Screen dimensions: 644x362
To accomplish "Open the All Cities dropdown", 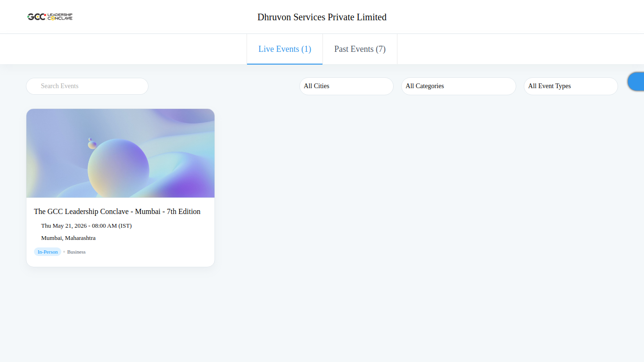I will (x=347, y=86).
